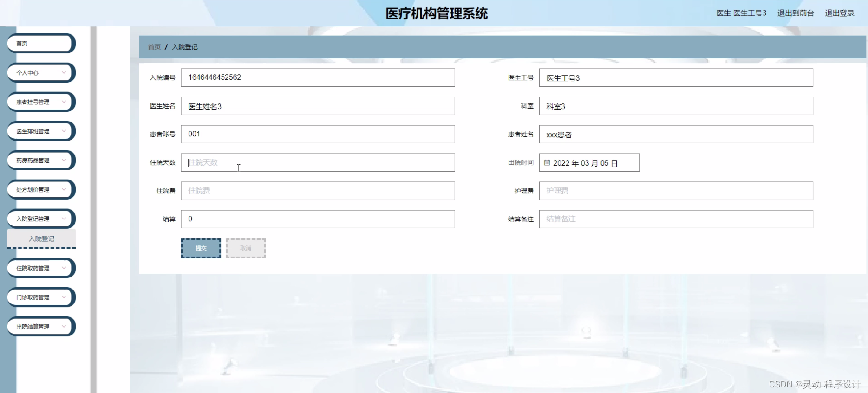Expand the 个人中心 chevron in sidebar

[64, 72]
